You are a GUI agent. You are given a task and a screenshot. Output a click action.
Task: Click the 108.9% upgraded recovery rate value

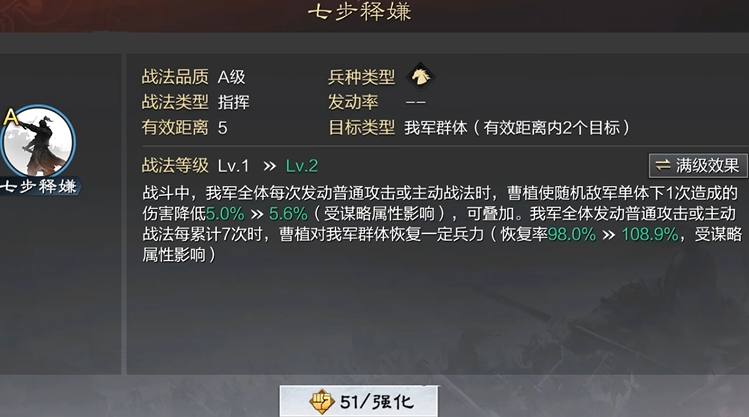click(x=650, y=234)
